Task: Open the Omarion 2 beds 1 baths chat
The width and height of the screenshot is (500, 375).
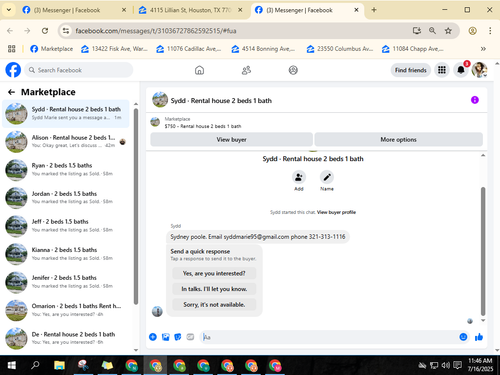Action: (x=65, y=310)
